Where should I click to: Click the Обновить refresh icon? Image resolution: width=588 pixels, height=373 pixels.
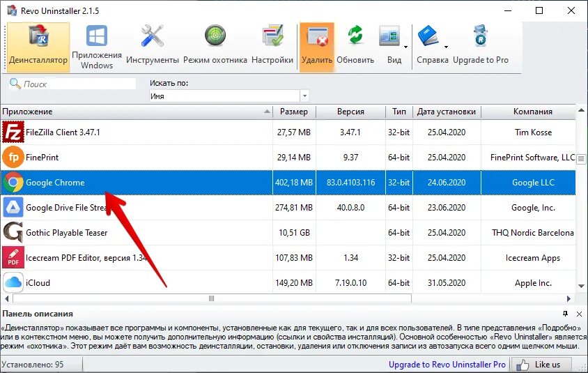tap(355, 36)
